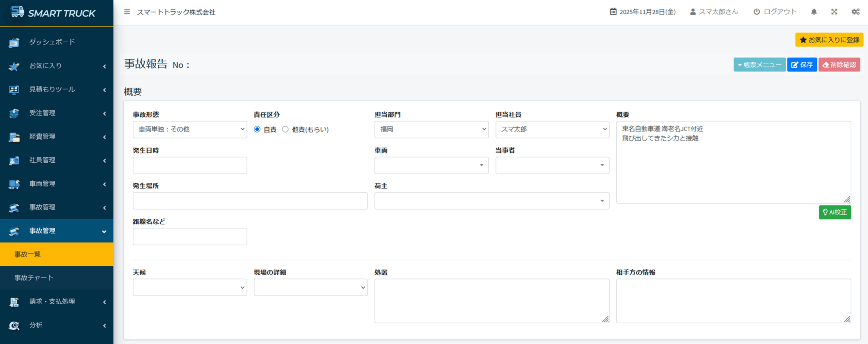Click the blue 保存 button
This screenshot has width=868, height=344.
pos(802,65)
